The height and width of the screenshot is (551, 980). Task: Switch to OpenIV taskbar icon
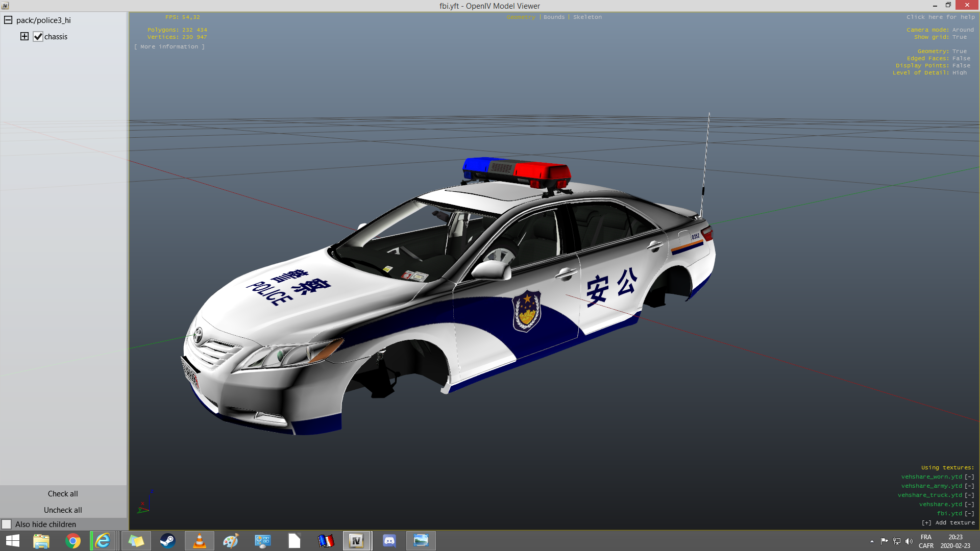pyautogui.click(x=356, y=540)
